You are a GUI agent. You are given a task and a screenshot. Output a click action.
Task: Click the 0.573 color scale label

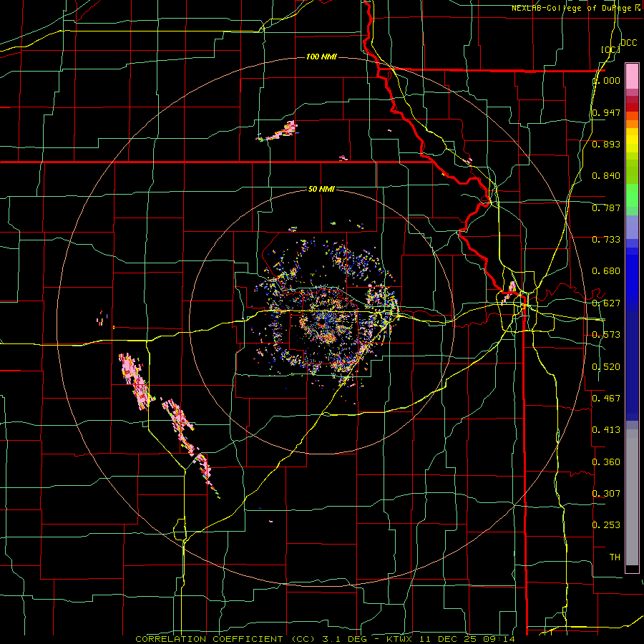[x=606, y=335]
